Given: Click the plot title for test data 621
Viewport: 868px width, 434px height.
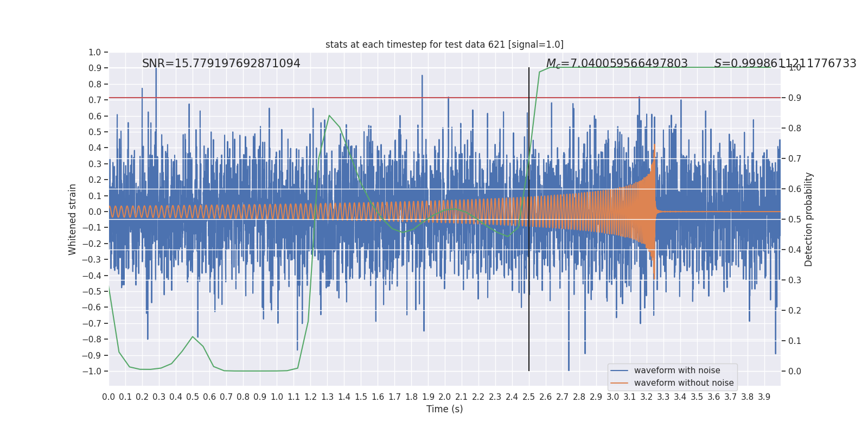Looking at the screenshot, I should [x=444, y=44].
